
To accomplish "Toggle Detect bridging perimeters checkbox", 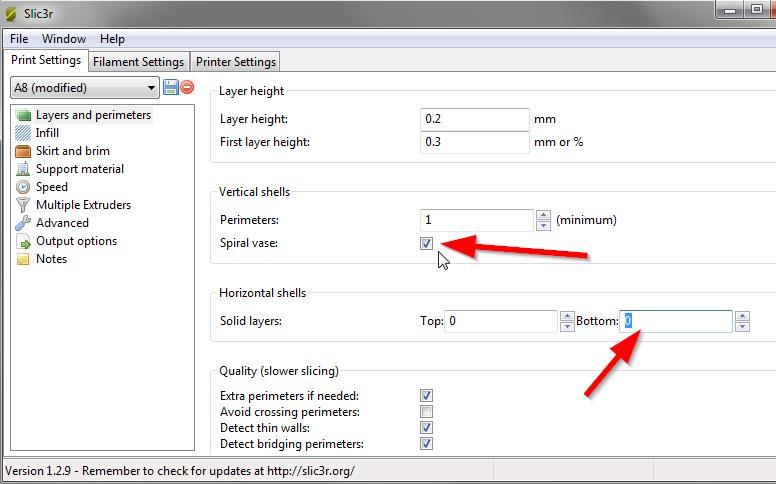I will pyautogui.click(x=426, y=443).
